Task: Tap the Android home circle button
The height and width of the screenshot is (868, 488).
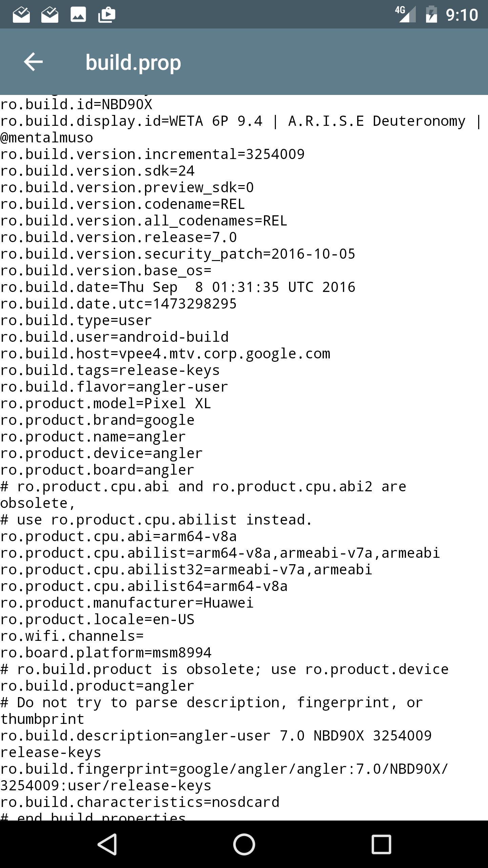Action: (244, 844)
